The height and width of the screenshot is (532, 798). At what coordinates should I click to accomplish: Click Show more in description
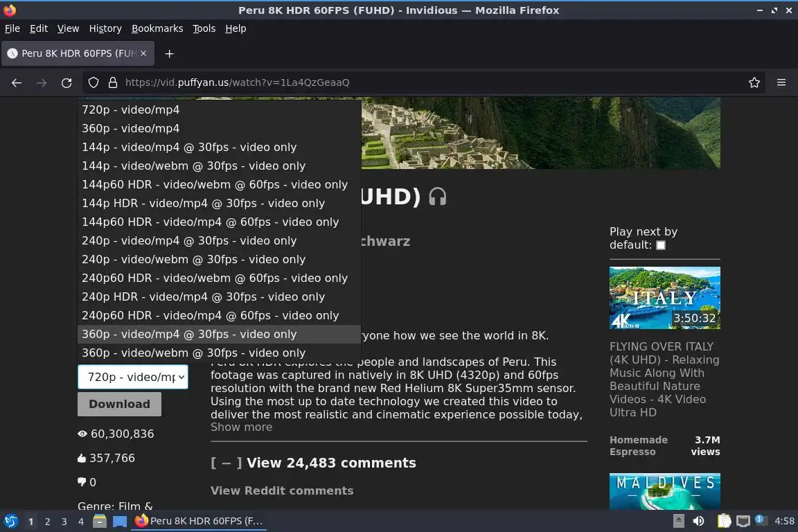pos(241,427)
